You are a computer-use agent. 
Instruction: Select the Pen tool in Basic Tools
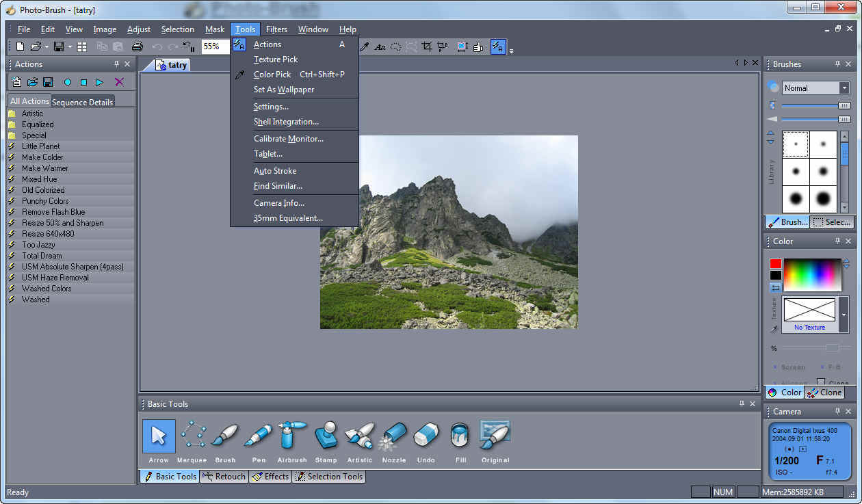point(259,436)
